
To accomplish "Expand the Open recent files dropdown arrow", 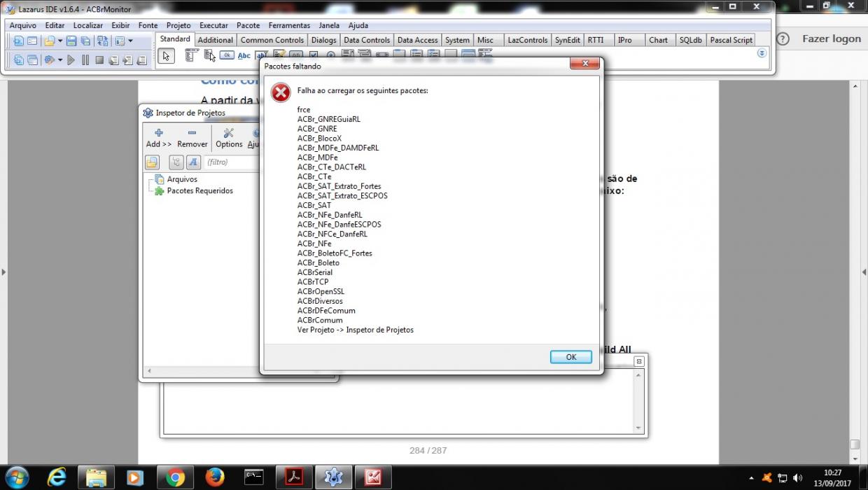I will [x=60, y=41].
